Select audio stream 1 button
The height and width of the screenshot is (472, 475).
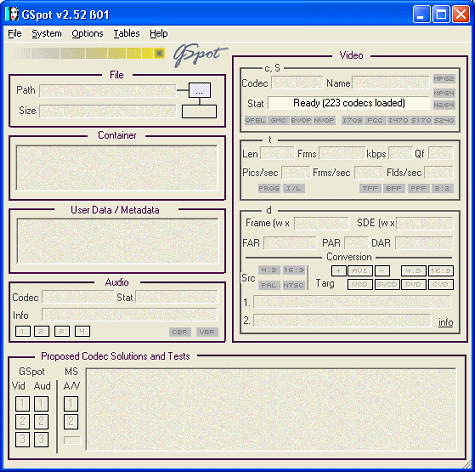(23, 331)
